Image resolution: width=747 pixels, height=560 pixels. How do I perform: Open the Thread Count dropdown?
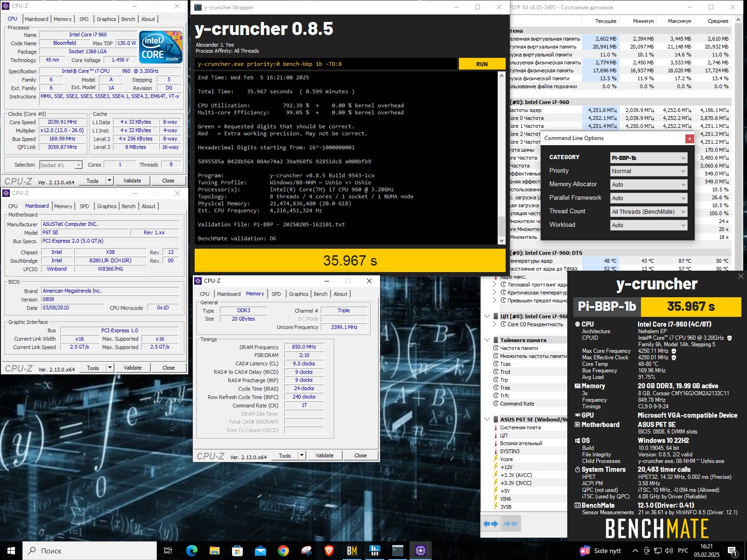pyautogui.click(x=648, y=212)
